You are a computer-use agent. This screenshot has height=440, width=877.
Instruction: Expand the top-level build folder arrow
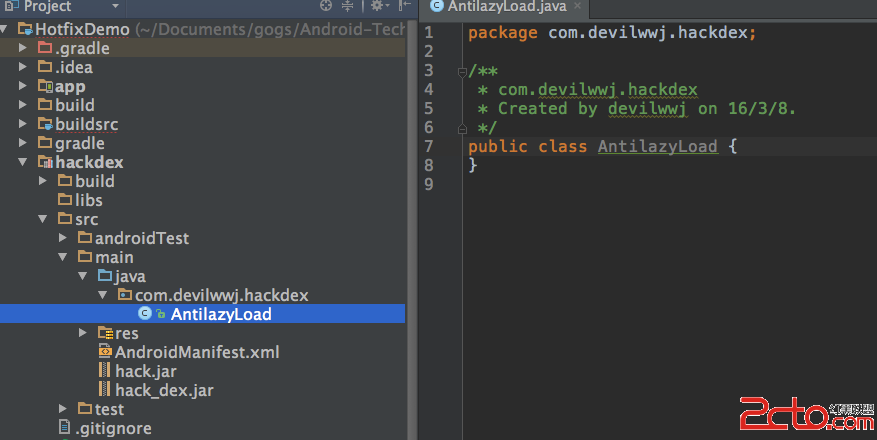22,105
